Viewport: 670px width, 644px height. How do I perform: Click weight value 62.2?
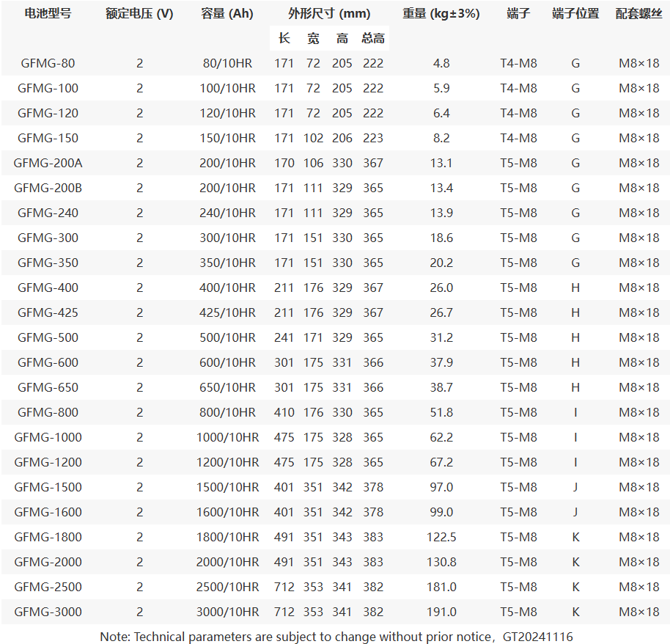click(441, 437)
